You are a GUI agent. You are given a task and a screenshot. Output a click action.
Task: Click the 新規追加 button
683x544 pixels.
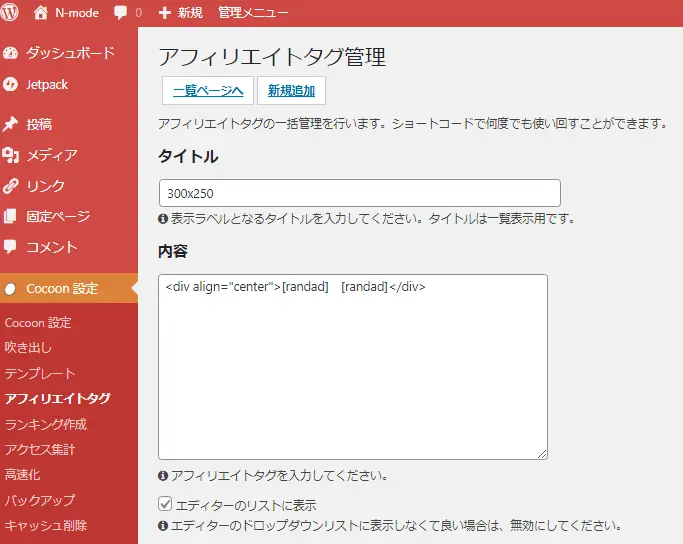[291, 91]
